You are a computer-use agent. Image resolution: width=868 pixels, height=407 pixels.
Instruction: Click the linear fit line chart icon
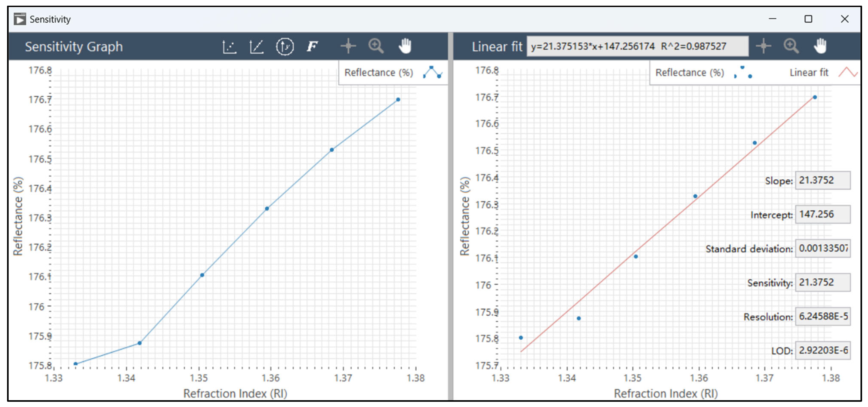pyautogui.click(x=257, y=46)
